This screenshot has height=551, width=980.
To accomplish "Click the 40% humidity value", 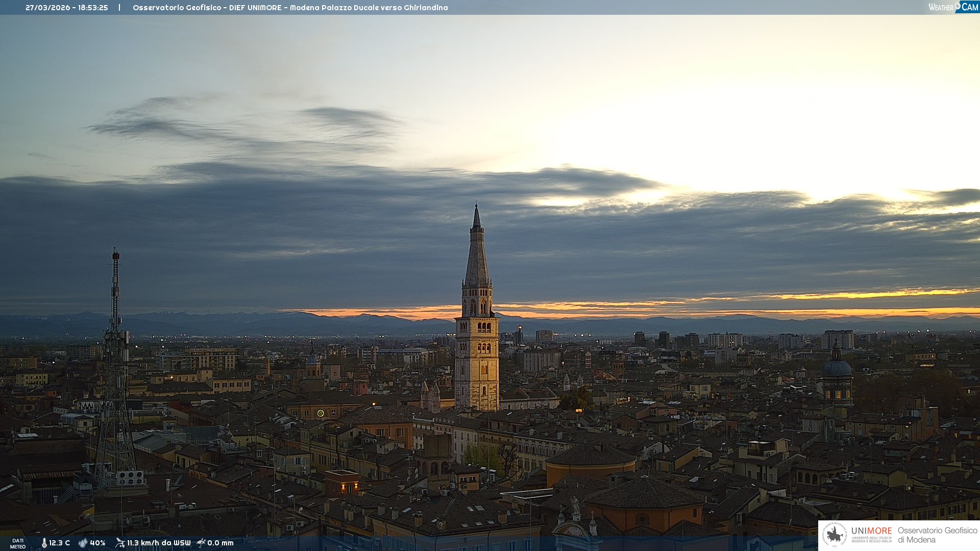I will pyautogui.click(x=97, y=543).
